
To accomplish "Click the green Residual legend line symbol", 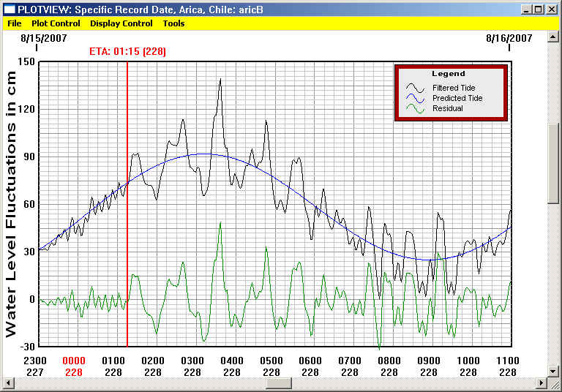I will (416, 108).
